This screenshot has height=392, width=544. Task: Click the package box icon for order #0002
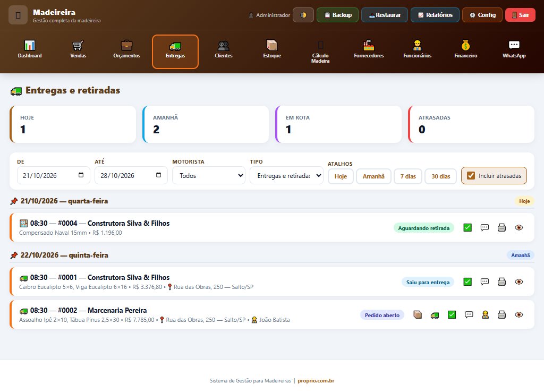pos(418,314)
